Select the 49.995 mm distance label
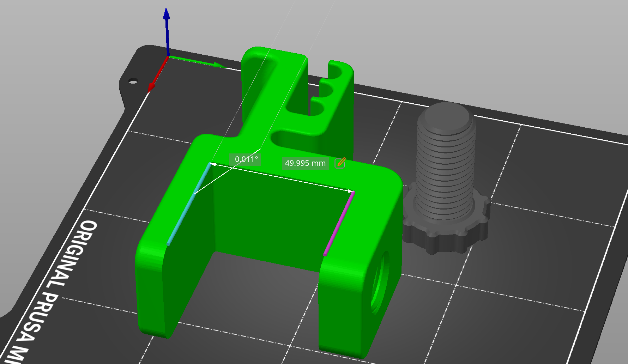 click(305, 163)
